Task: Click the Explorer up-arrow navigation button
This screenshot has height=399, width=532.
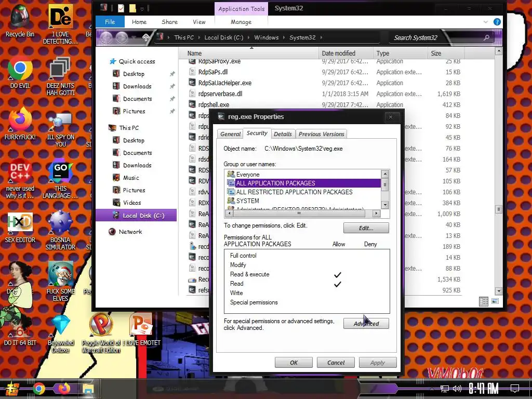Action: click(146, 37)
